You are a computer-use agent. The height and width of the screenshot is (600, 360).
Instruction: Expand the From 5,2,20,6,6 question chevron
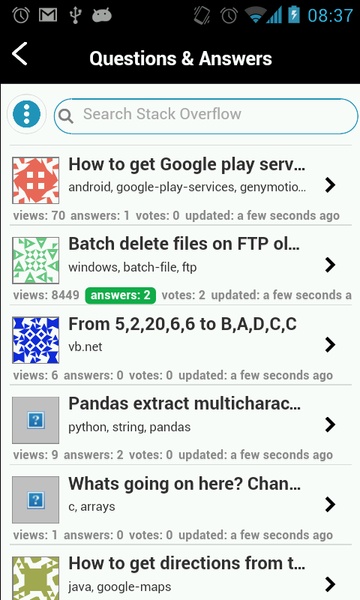point(330,344)
